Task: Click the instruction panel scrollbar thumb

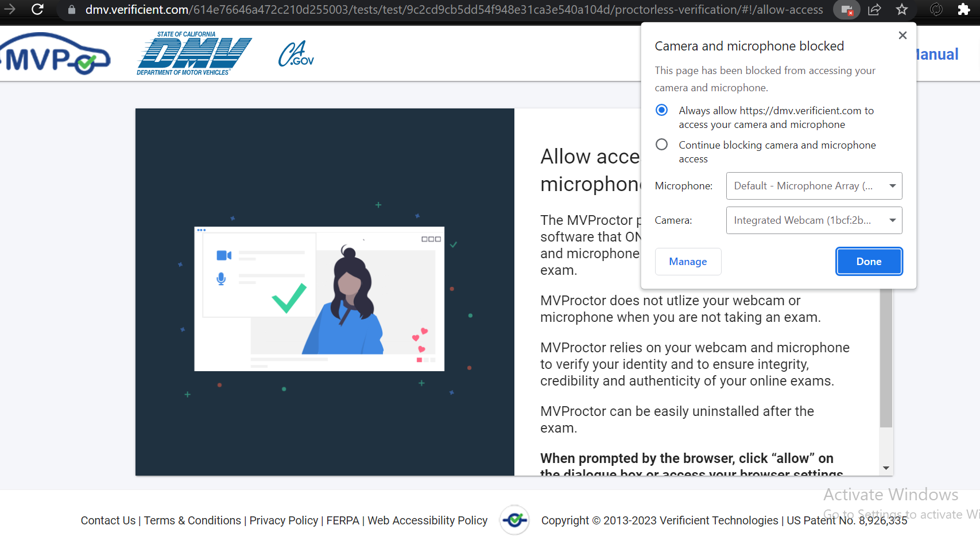Action: coord(886,358)
